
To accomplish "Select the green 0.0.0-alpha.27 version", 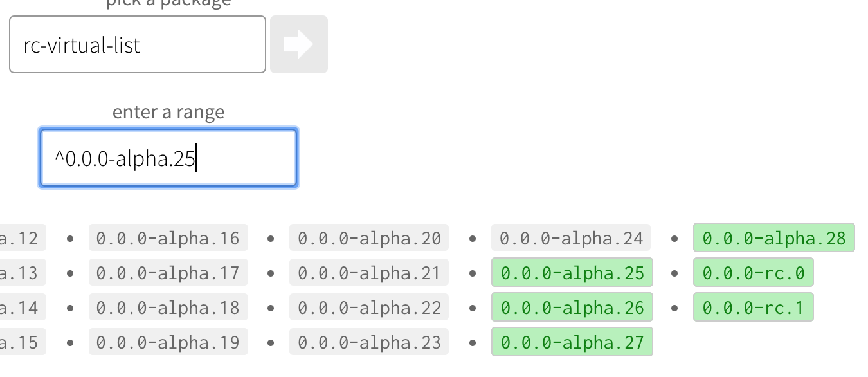I will click(x=572, y=342).
